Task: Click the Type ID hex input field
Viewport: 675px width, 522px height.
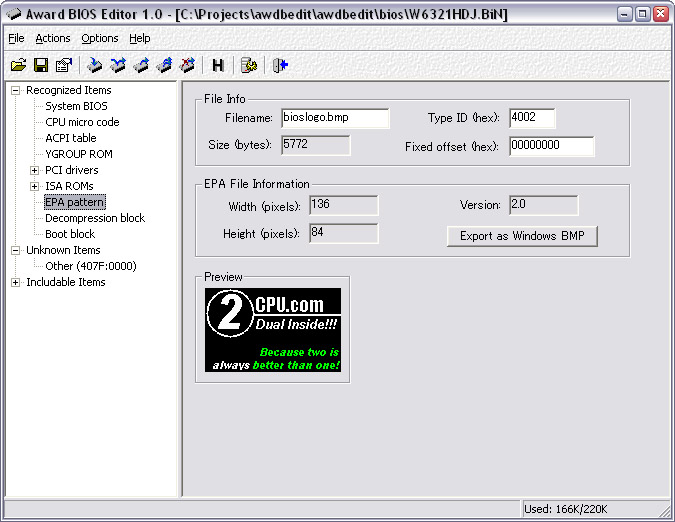Action: point(531,118)
